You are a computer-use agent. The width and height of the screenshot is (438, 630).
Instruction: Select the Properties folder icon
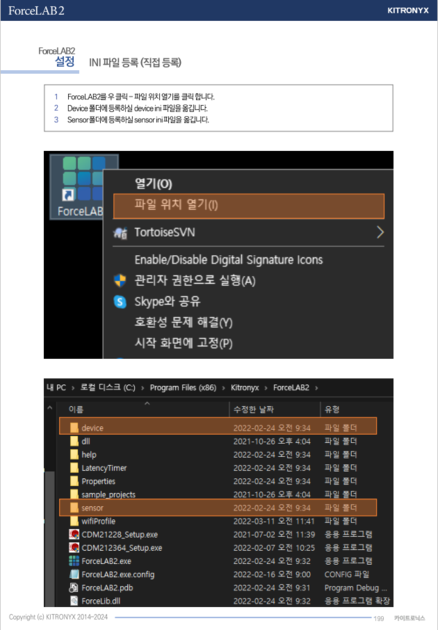pyautogui.click(x=74, y=481)
